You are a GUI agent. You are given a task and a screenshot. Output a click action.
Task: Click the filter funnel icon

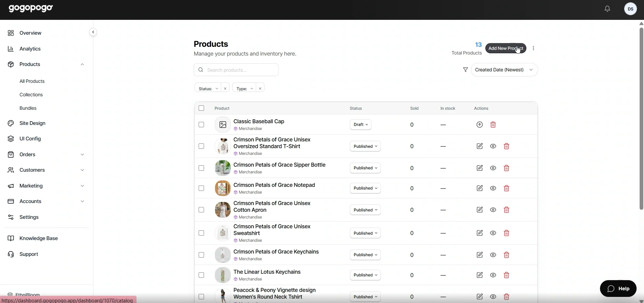click(x=466, y=70)
